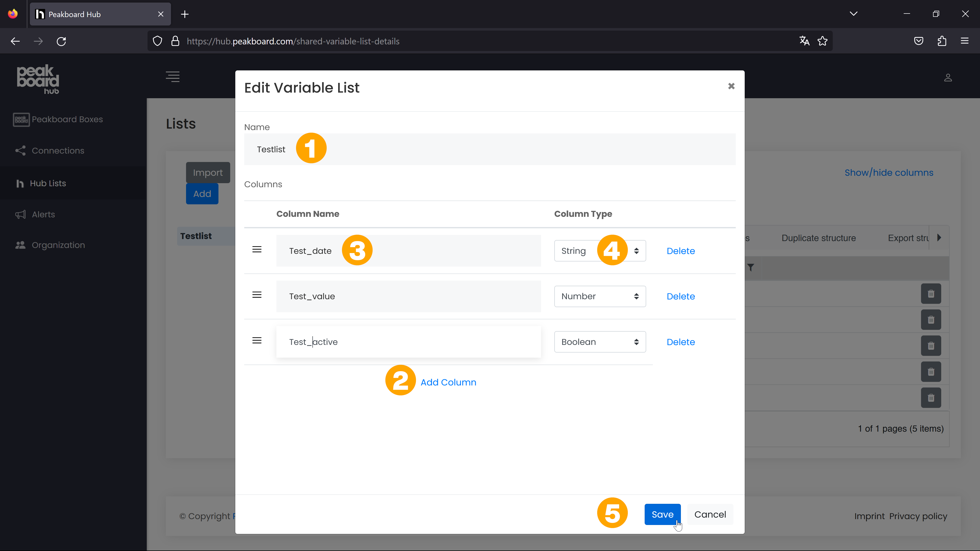The width and height of the screenshot is (980, 551).
Task: Open the extensions puzzle icon
Action: click(942, 41)
